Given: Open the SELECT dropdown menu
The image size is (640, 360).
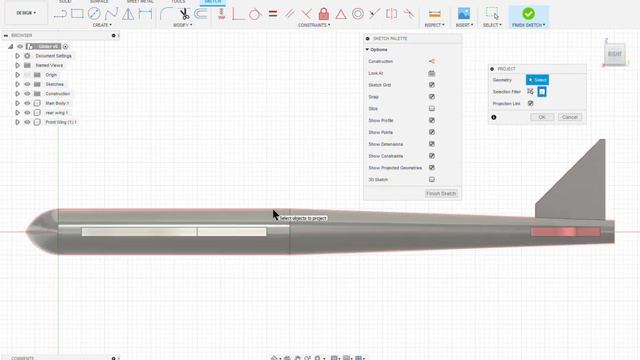Looking at the screenshot, I should [x=492, y=25].
